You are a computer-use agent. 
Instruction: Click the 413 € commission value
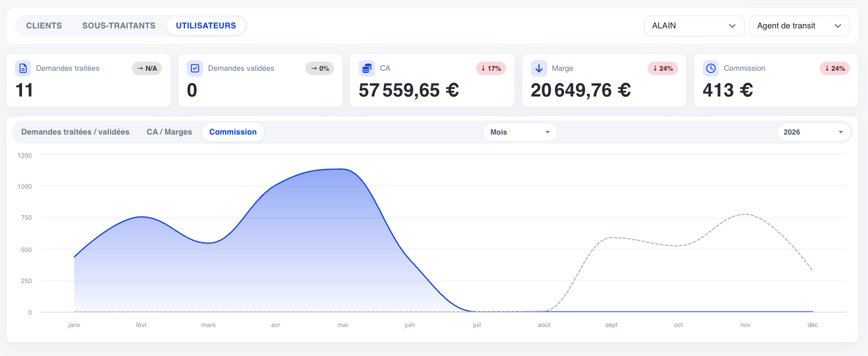[x=728, y=90]
